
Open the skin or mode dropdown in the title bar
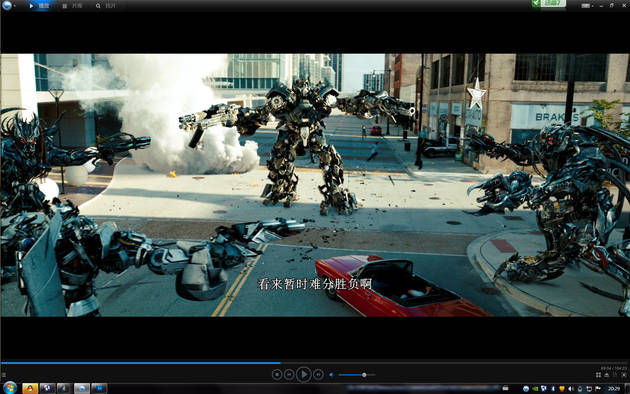pyautogui.click(x=587, y=6)
